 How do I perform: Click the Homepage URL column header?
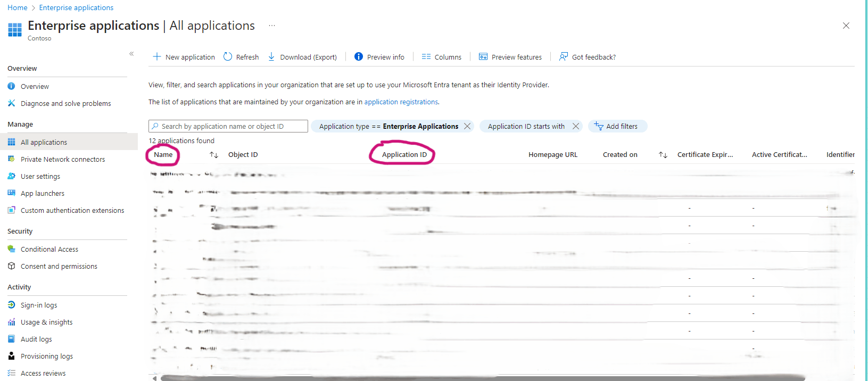(553, 155)
